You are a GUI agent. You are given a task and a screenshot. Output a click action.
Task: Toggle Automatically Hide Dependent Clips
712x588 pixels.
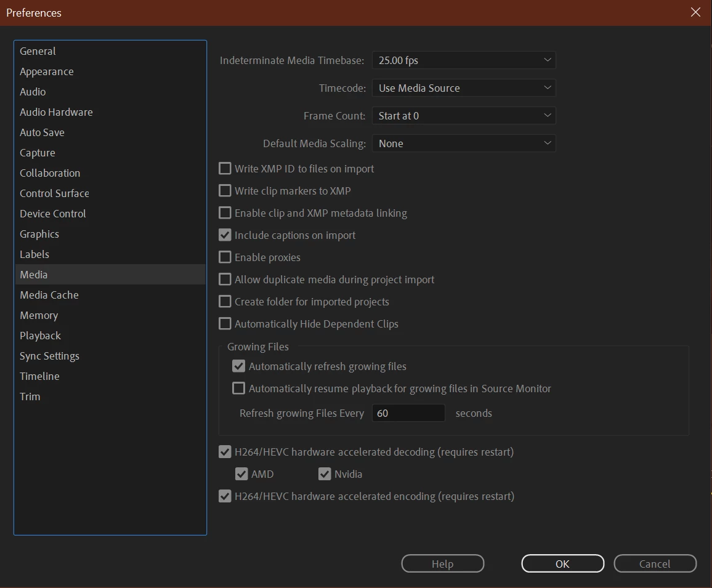coord(225,324)
